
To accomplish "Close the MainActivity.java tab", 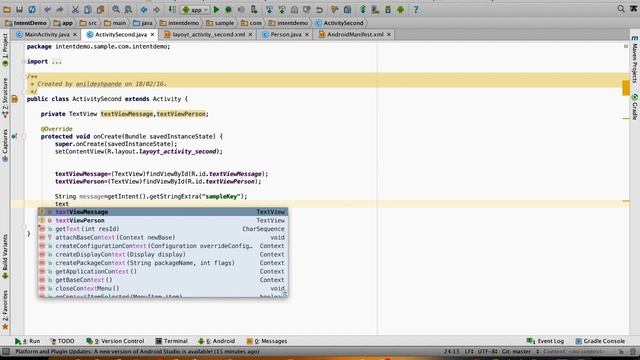I will tap(75, 35).
